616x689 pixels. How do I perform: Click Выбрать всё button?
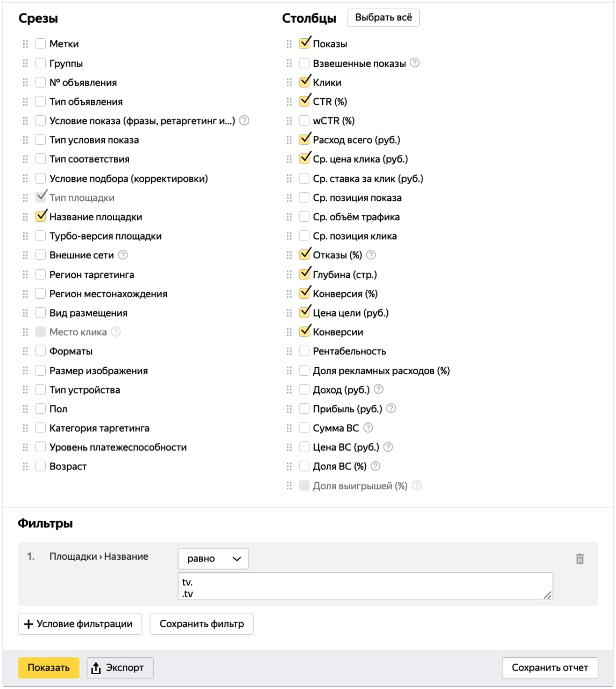point(383,18)
